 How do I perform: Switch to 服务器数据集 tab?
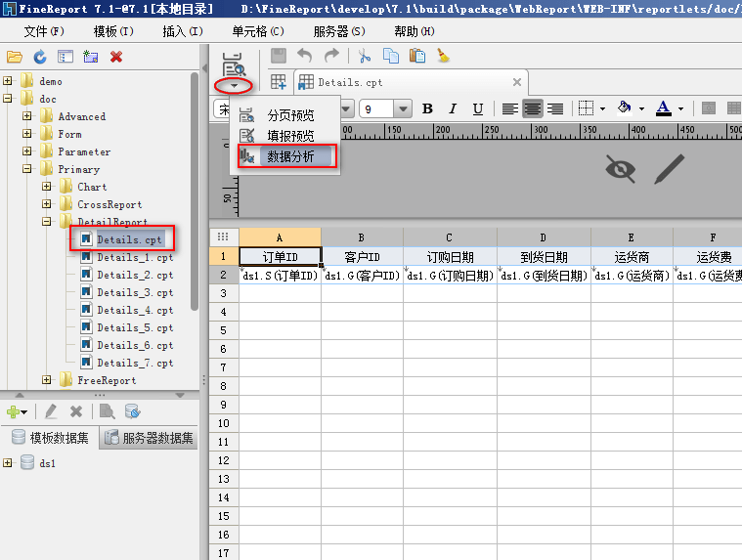pyautogui.click(x=149, y=438)
